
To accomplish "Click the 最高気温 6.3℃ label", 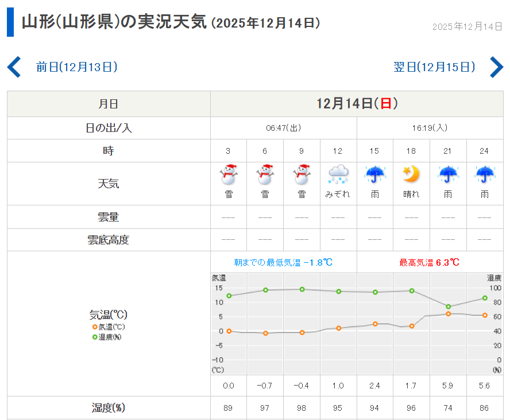I will coord(430,262).
